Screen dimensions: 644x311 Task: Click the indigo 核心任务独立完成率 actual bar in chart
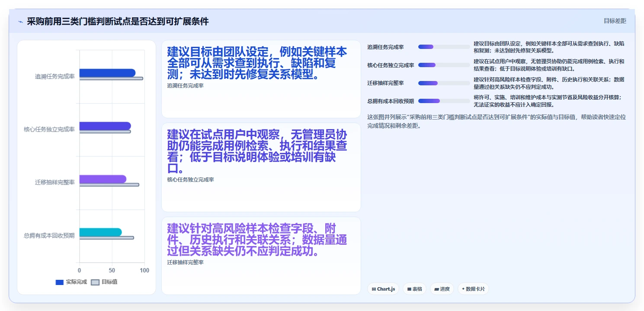pos(105,126)
